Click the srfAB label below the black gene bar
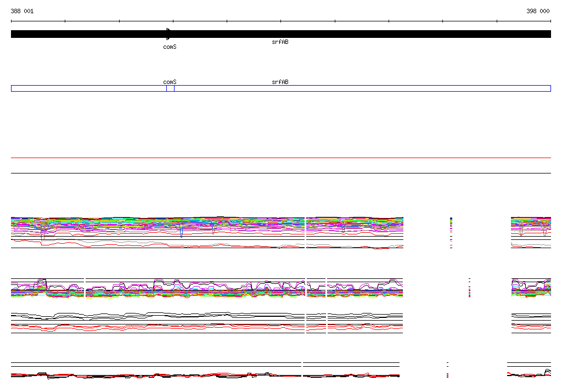Screen dimensions: 562x392 point(280,42)
